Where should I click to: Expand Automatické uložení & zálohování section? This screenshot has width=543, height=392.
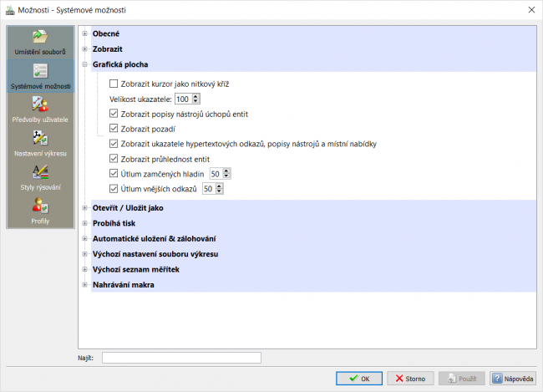pyautogui.click(x=85, y=238)
